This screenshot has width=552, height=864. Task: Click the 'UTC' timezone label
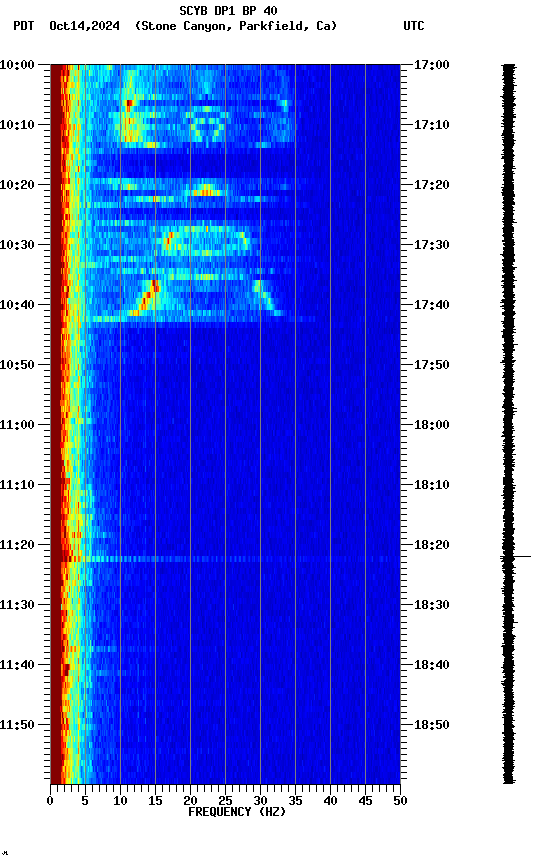coord(414,26)
